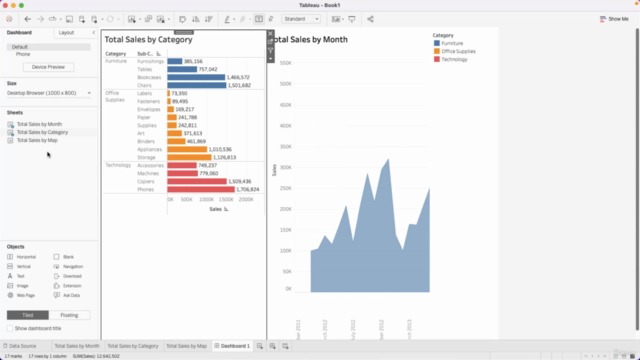The image size is (640, 360).
Task: Click the Web Page object
Action: (21, 296)
